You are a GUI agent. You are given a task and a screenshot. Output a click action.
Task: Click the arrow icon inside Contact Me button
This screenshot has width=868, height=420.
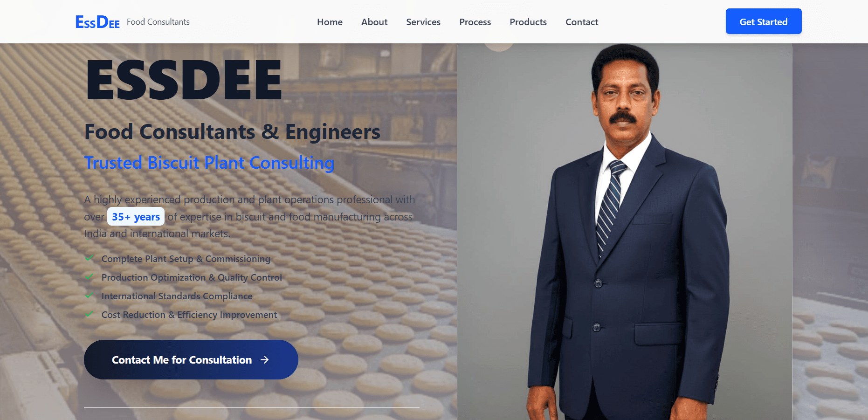coord(265,359)
